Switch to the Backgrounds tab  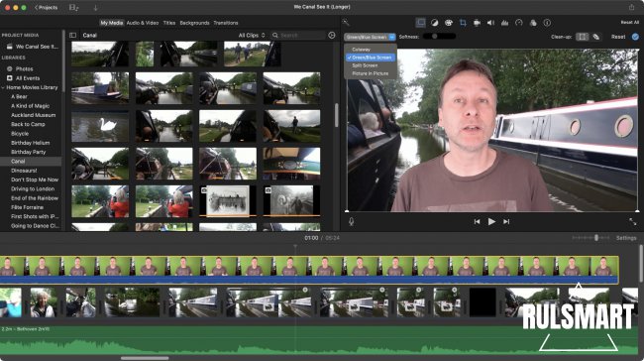point(194,23)
